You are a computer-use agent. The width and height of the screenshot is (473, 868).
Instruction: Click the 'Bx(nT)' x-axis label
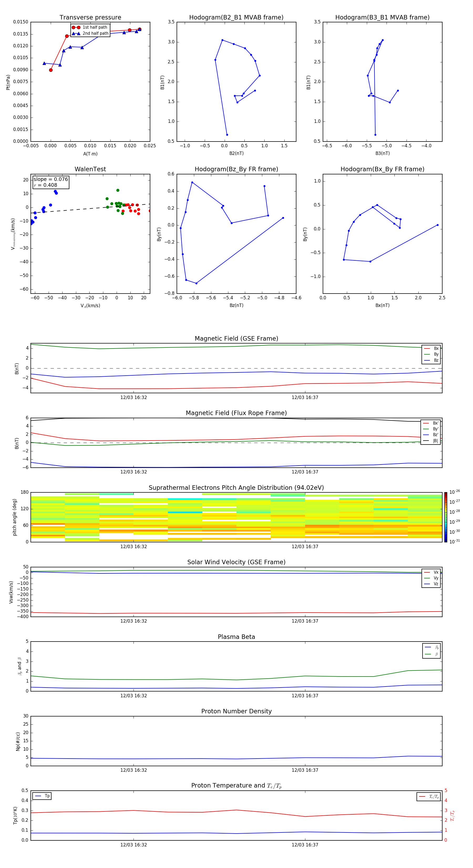pos(382,305)
